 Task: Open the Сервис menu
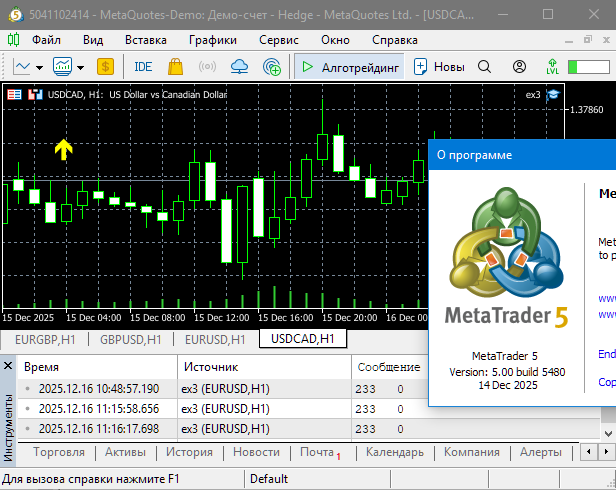[x=279, y=40]
